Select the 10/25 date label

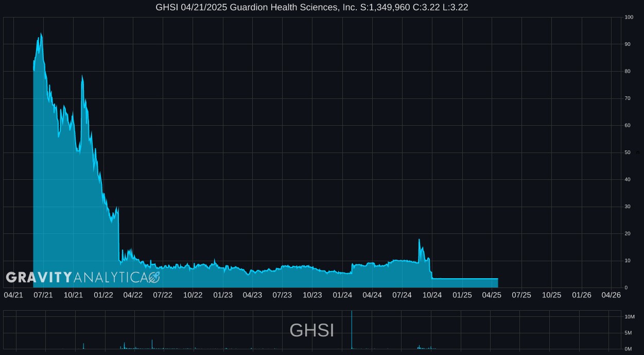pyautogui.click(x=551, y=295)
